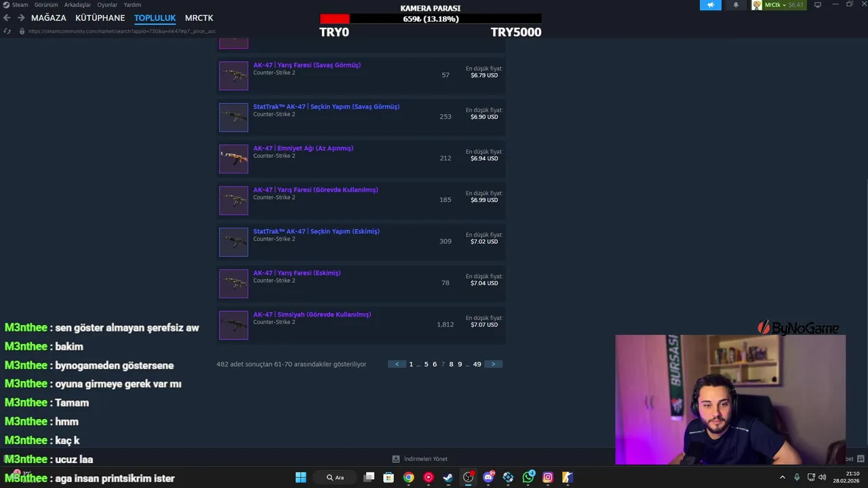868x488 pixels.
Task: Click thumbnail of Yarış Faresi (Savaş Görmüş)
Action: [233, 76]
